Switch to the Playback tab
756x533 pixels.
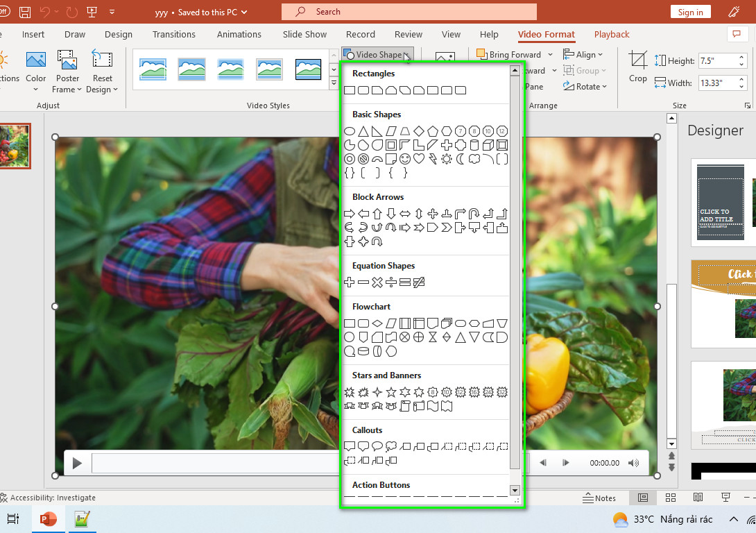611,34
